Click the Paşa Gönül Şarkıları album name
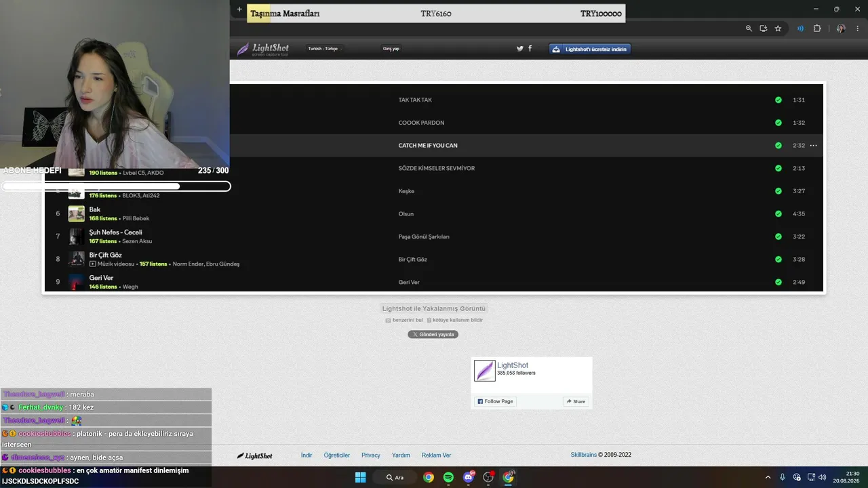Screen dimensions: 868x488 pyautogui.click(x=424, y=237)
